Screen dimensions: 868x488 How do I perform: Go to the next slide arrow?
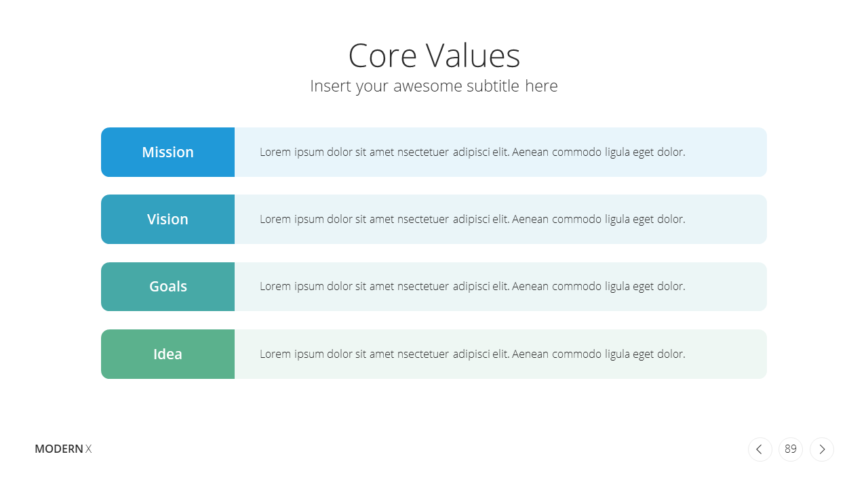822,449
